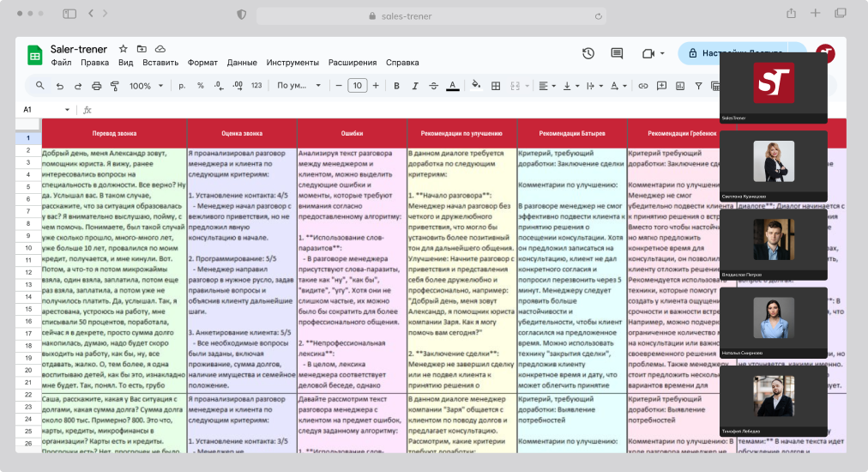868x472 pixels.
Task: Open the Данные menu
Action: click(242, 63)
